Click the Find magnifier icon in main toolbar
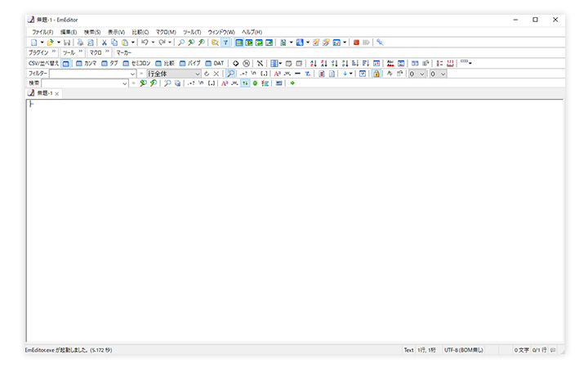 pyautogui.click(x=181, y=42)
